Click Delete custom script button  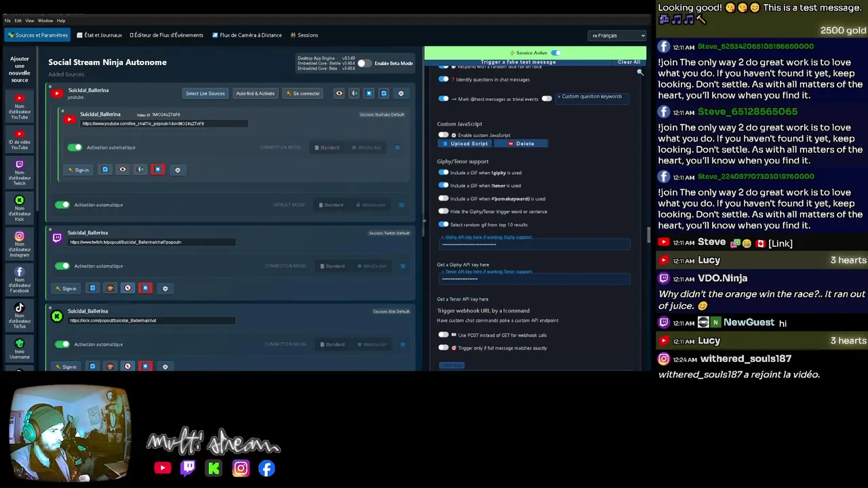pos(521,144)
